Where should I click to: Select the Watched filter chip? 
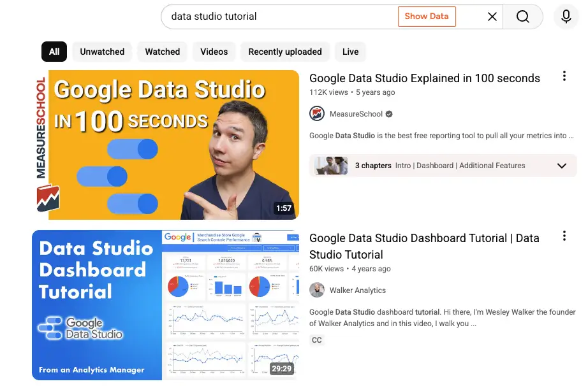(163, 52)
